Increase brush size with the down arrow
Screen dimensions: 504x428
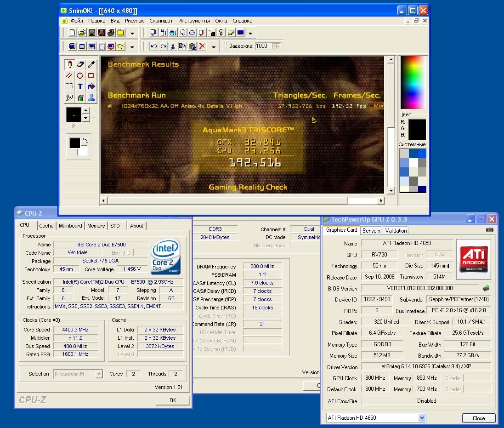(x=85, y=118)
